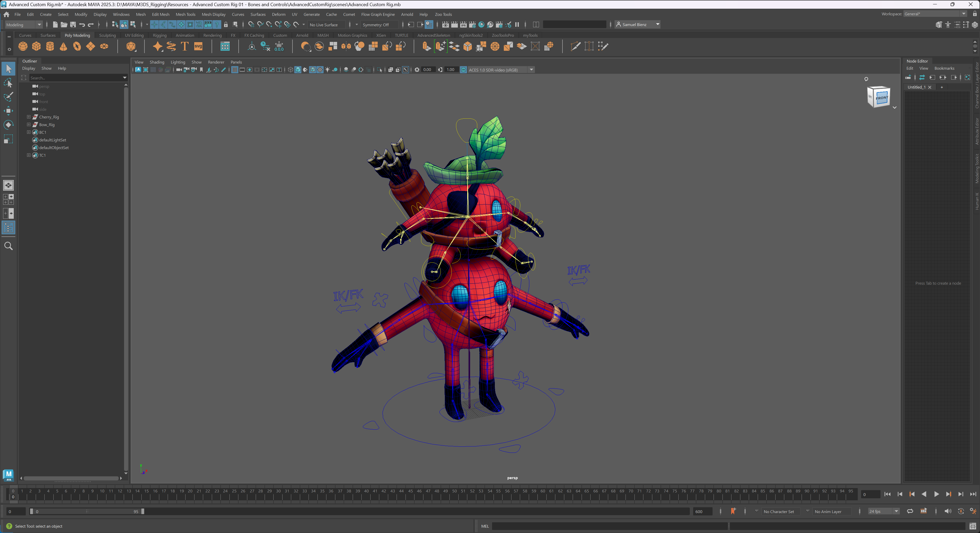Open the Deform menu
Image resolution: width=980 pixels, height=533 pixels.
click(278, 15)
